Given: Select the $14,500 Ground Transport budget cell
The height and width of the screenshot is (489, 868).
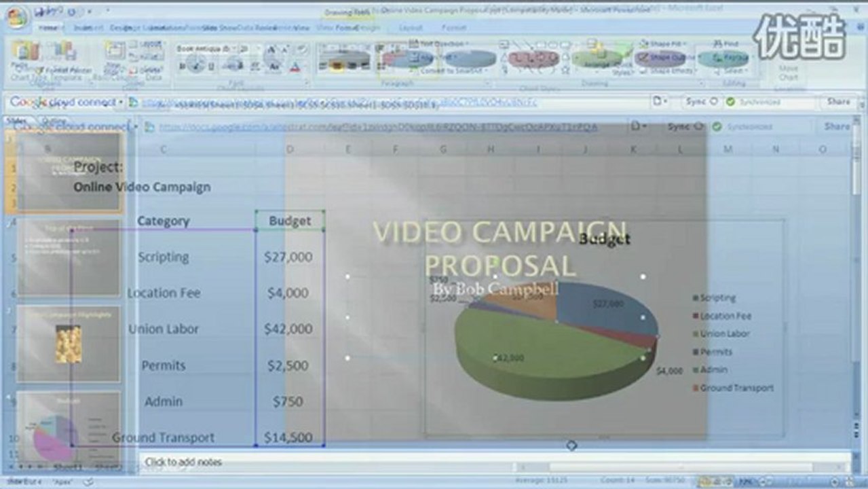Looking at the screenshot, I should click(x=288, y=437).
